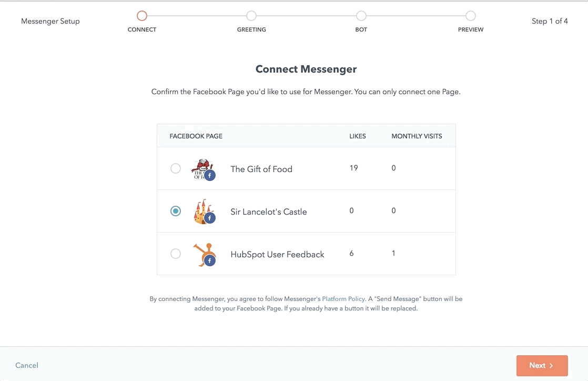This screenshot has width=588, height=381.
Task: Click HubSpot User Feedback likes value 6
Action: click(351, 253)
